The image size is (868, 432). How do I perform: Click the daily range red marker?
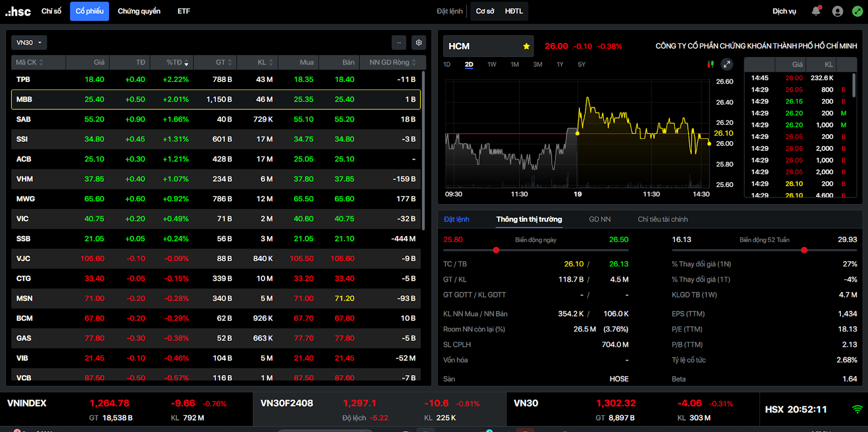click(496, 250)
